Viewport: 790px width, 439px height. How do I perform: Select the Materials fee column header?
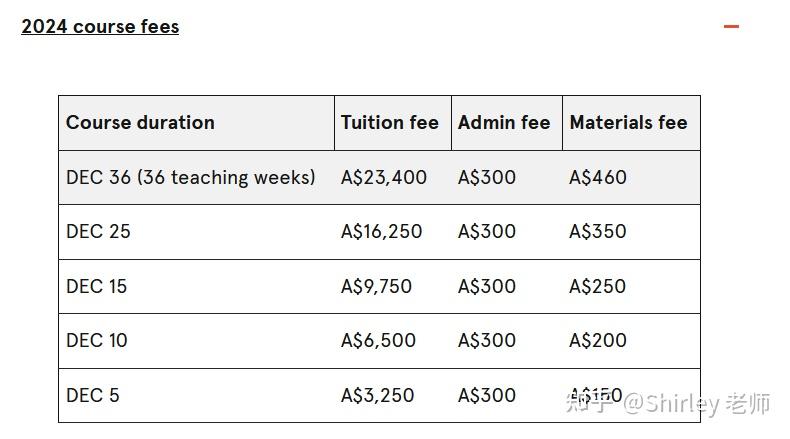[x=631, y=123]
